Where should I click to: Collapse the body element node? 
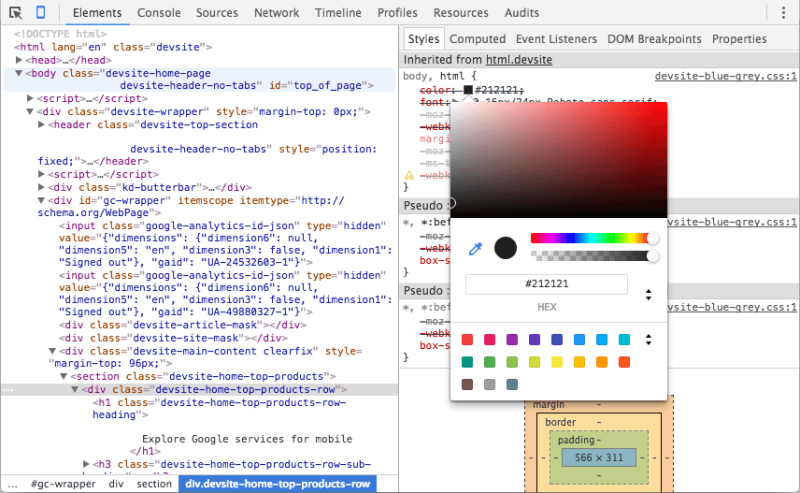[20, 74]
